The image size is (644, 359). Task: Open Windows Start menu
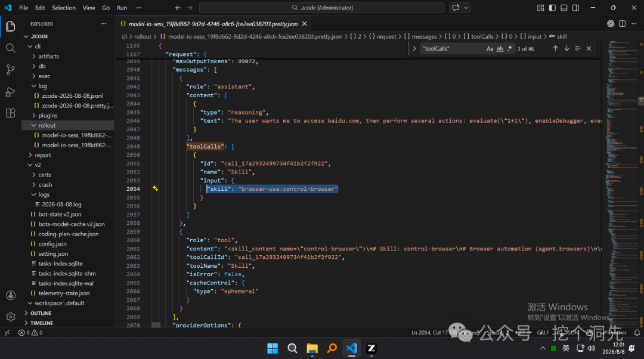[x=273, y=348]
